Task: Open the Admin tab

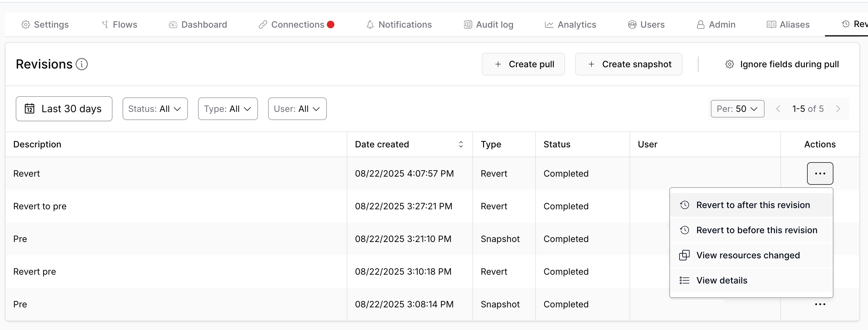Action: 716,25
